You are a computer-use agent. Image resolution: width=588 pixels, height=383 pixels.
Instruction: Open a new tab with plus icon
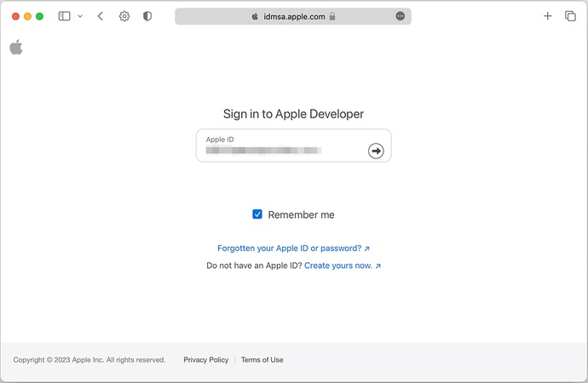point(547,15)
